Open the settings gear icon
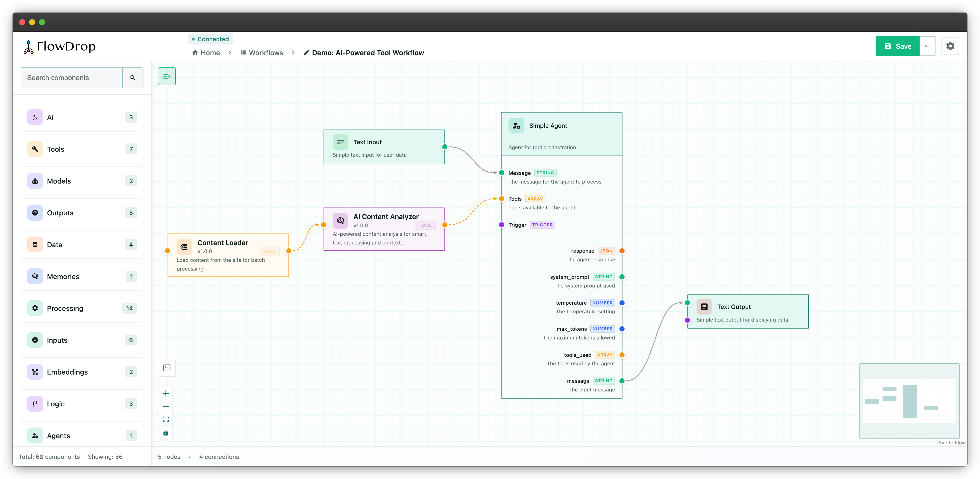Screen dimensions: 980x479 pyautogui.click(x=950, y=46)
